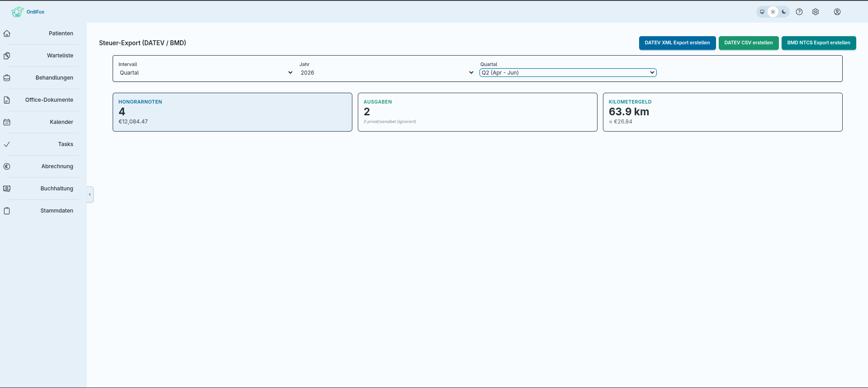Click the 63.9 km value

pyautogui.click(x=629, y=112)
